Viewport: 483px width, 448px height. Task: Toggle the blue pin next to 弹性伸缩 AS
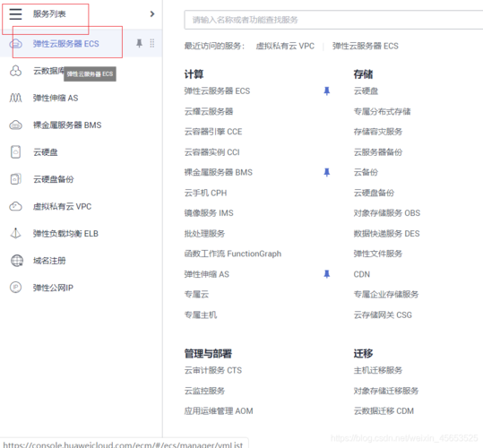click(x=327, y=274)
